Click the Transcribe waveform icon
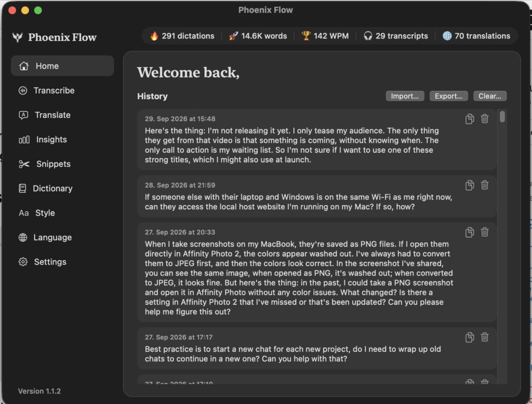 (23, 90)
